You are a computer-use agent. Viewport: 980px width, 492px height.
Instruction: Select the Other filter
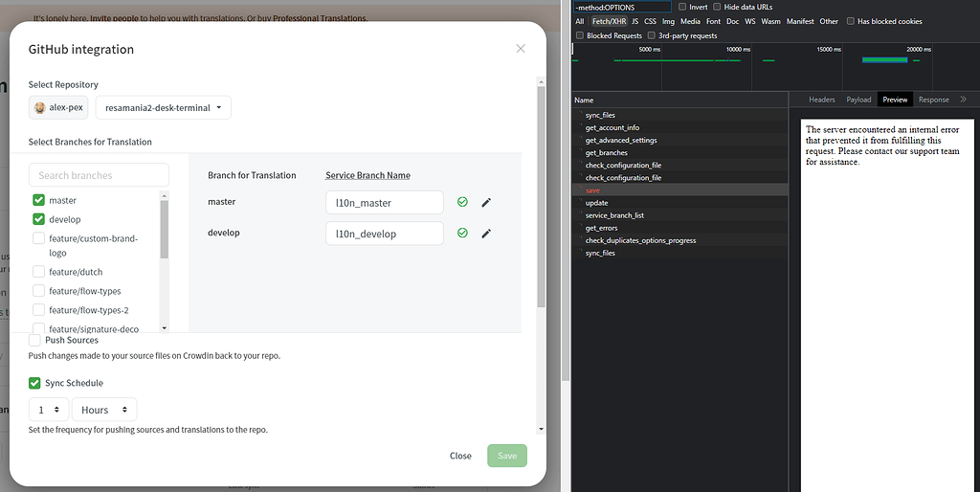click(829, 21)
